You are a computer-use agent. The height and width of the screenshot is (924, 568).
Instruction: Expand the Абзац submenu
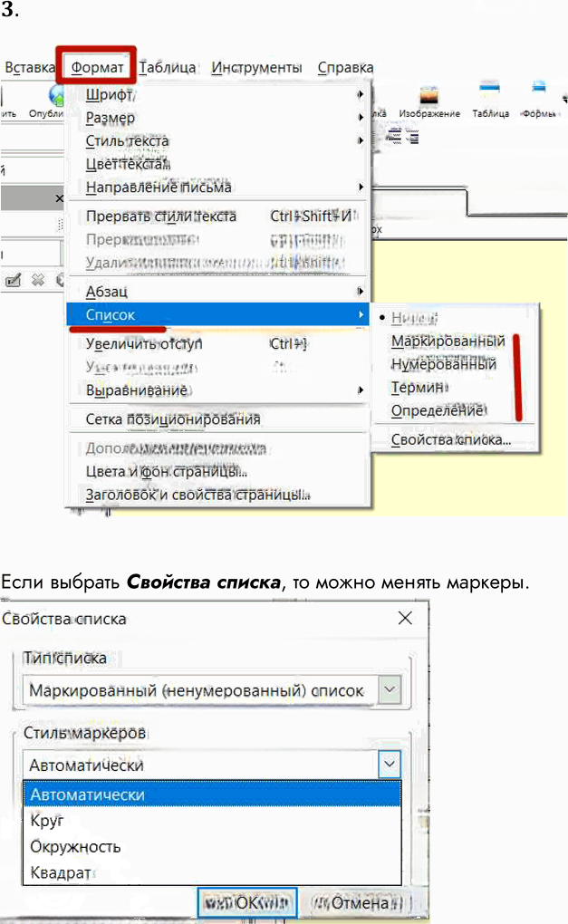pyautogui.click(x=218, y=292)
